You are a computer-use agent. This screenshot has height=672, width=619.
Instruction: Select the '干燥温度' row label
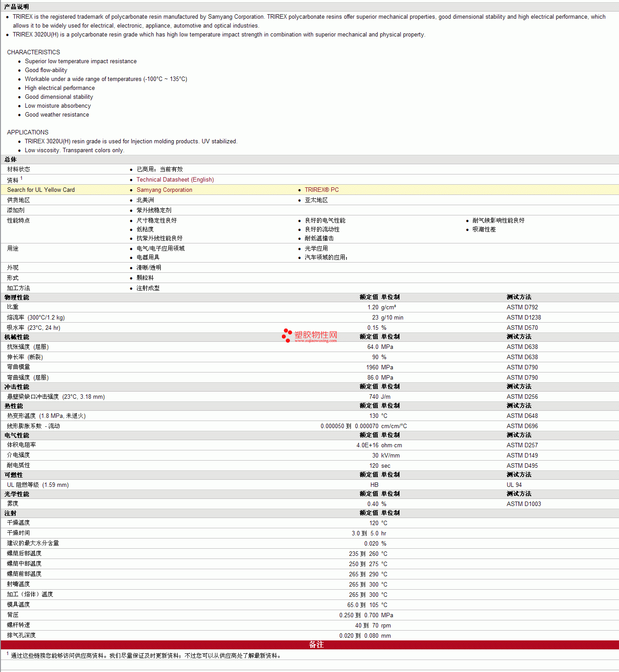click(18, 523)
